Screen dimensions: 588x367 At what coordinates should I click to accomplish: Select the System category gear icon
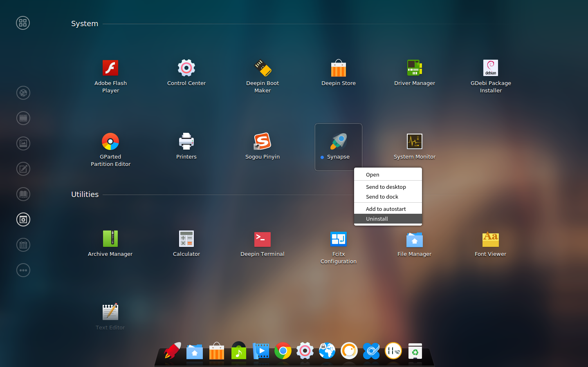(x=23, y=219)
